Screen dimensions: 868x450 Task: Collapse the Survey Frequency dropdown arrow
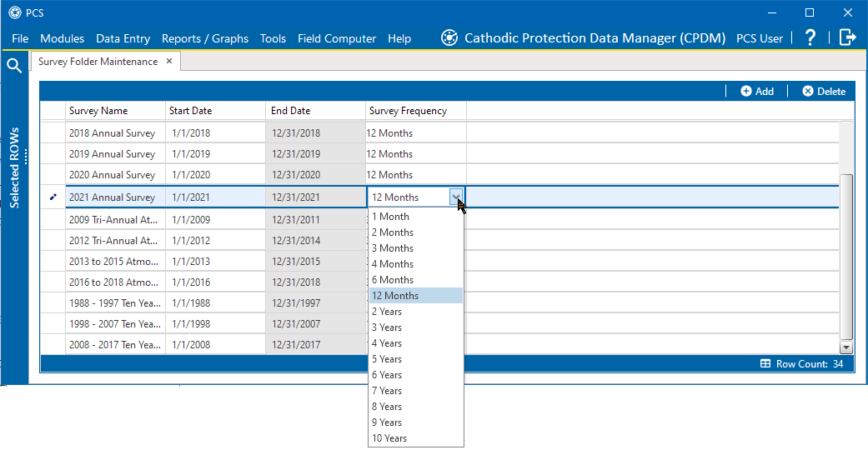(455, 197)
